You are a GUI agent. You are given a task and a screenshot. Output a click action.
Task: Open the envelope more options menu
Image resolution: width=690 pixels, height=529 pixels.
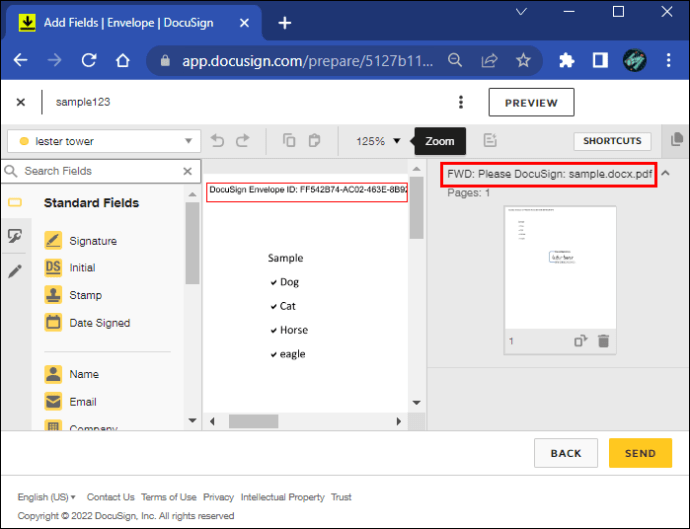pyautogui.click(x=461, y=102)
